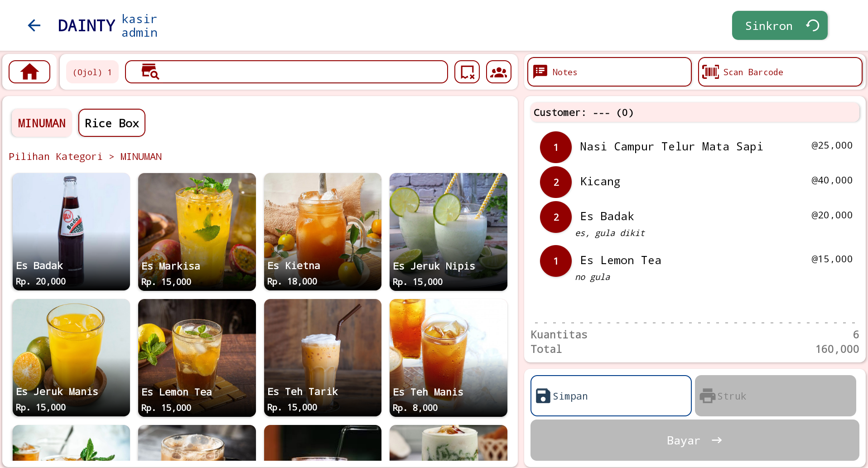Image resolution: width=868 pixels, height=468 pixels.
Task: Select Es Lemon Tea order item name
Action: click(621, 261)
